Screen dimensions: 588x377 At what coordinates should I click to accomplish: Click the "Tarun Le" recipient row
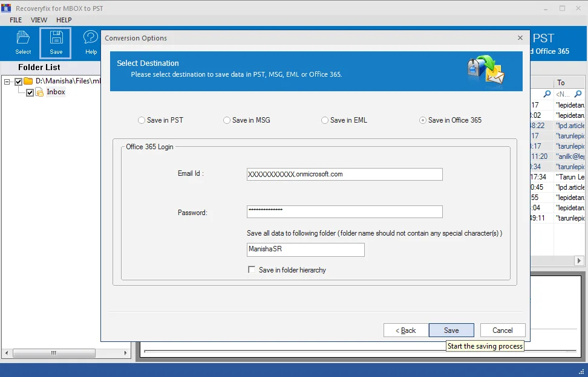570,177
